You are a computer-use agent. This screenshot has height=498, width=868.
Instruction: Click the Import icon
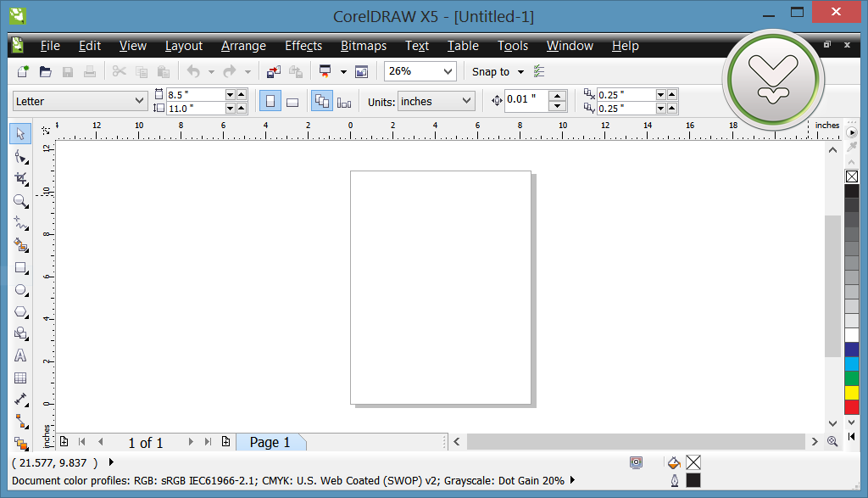coord(274,71)
